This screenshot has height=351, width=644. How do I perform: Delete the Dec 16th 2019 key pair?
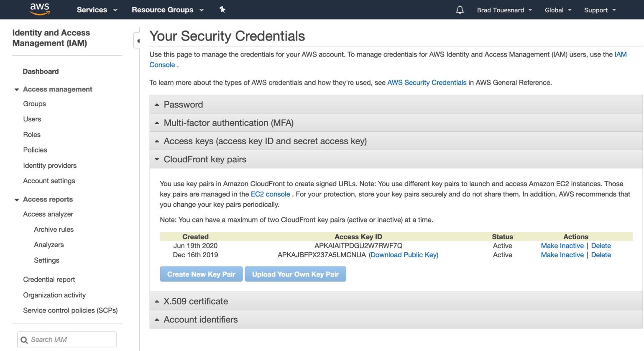coord(601,255)
